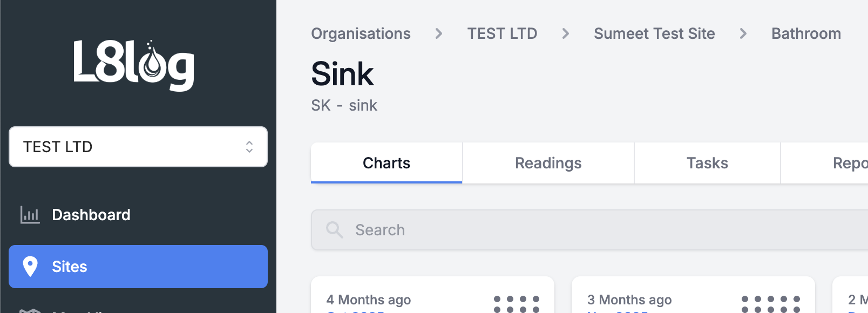Open the Tasks tab
This screenshot has width=868, height=313.
pyautogui.click(x=707, y=163)
